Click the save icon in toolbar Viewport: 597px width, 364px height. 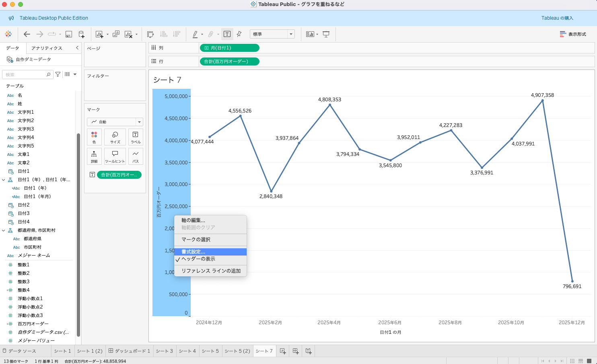(x=69, y=34)
